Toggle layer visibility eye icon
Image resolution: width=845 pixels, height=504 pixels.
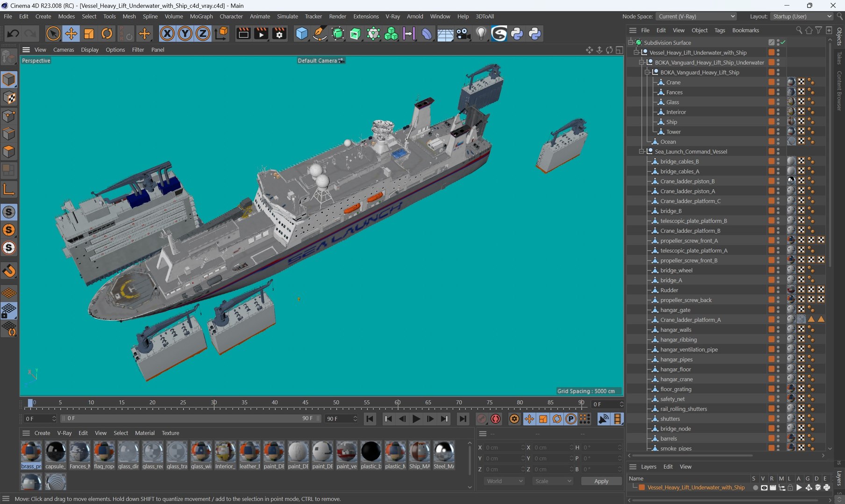coord(764,488)
